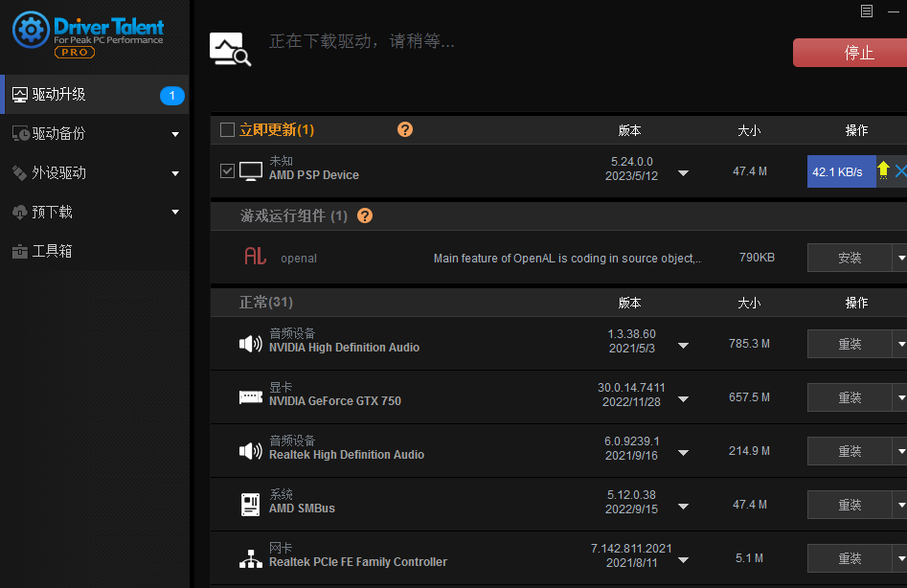Click 重装 for Realtek PCIe FE Family Controller
This screenshot has width=907, height=588.
850,558
